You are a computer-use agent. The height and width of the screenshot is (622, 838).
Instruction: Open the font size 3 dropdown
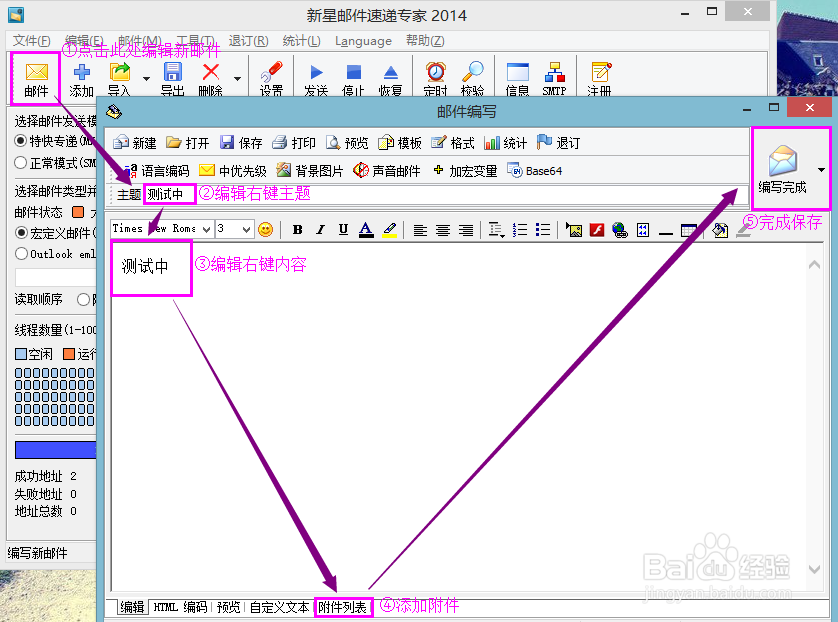(x=246, y=229)
